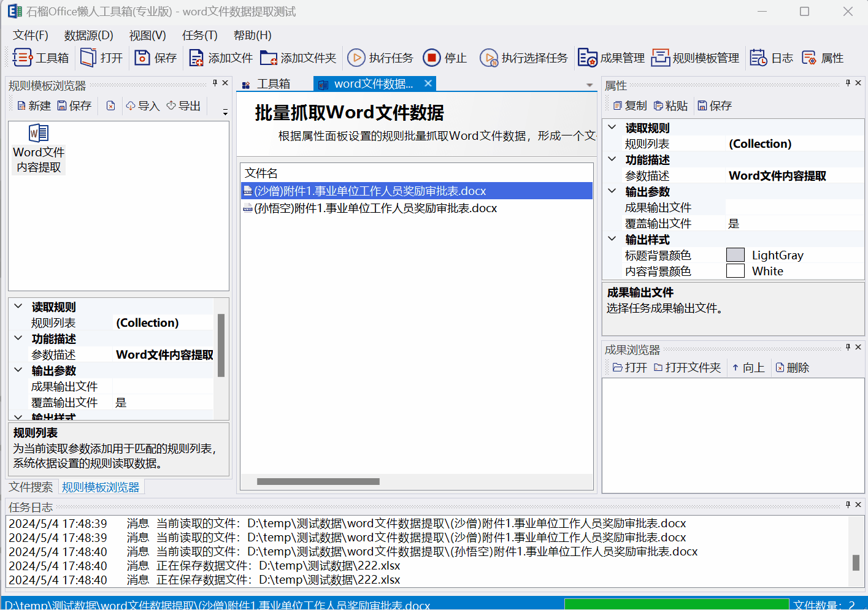Click the White 内容背景颜色 swatch
The height and width of the screenshot is (610, 868).
point(735,271)
